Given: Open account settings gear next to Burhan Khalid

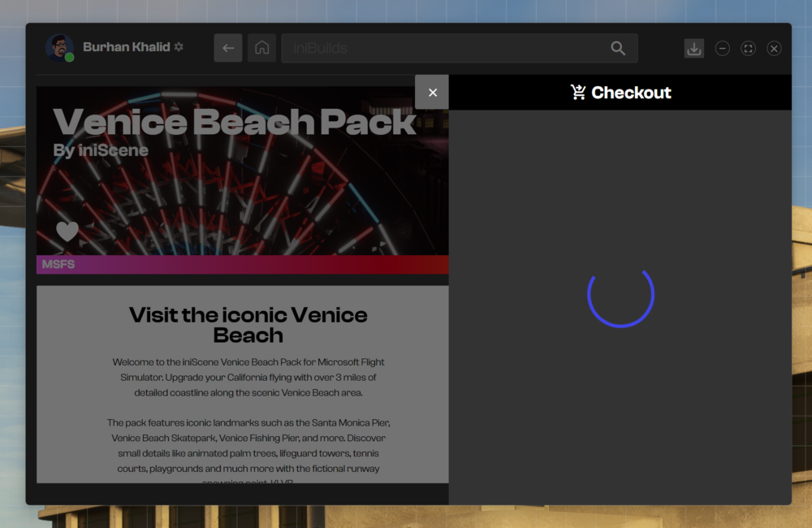Looking at the screenshot, I should (x=179, y=47).
